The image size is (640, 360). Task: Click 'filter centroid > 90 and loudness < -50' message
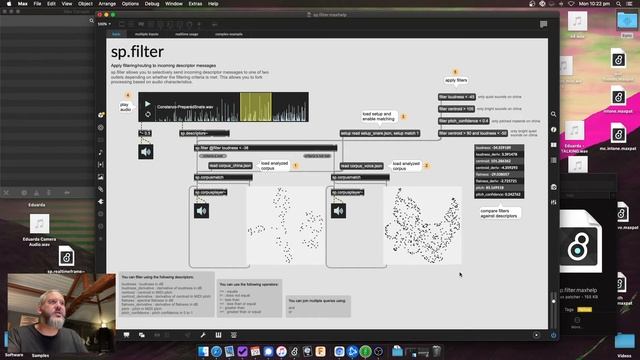pos(473,133)
